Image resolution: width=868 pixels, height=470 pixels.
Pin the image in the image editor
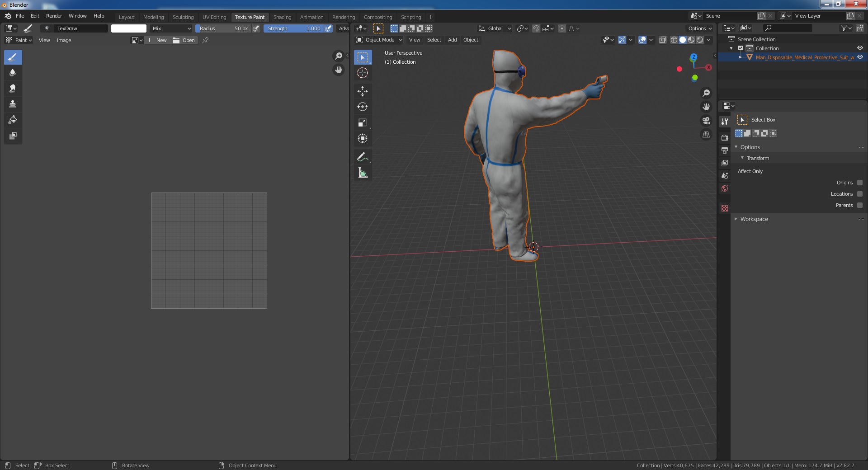pyautogui.click(x=205, y=40)
